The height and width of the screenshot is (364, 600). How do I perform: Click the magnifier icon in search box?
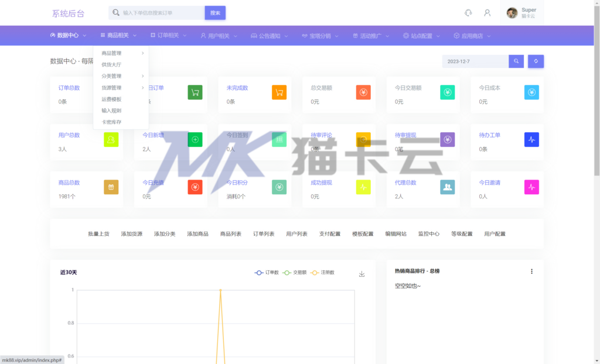tap(115, 13)
